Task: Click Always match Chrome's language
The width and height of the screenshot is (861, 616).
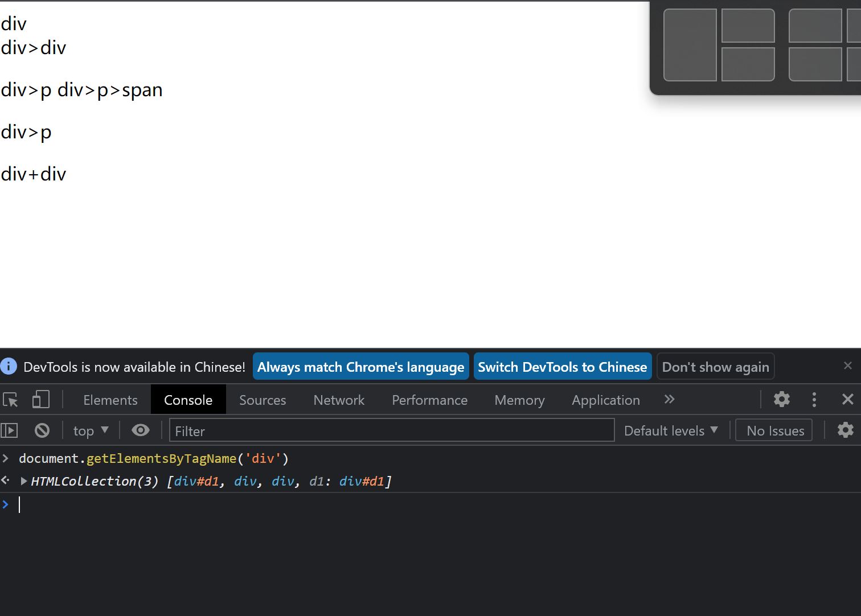Action: pos(361,367)
